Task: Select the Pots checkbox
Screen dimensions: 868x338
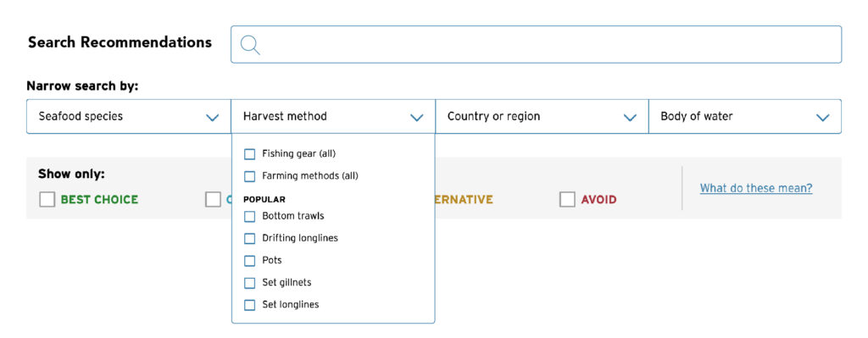Action: tap(250, 261)
